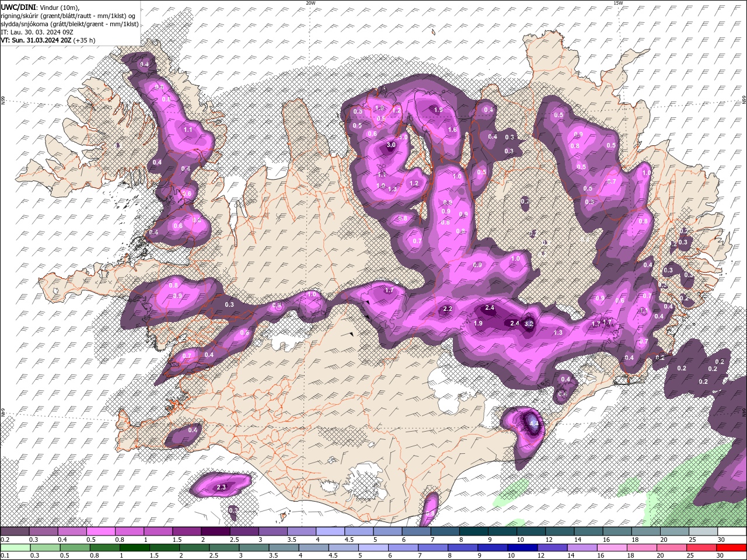
Task: Click the 'IT: Lau. 30. 03. 2024 09Z' line
Action: coord(36,32)
